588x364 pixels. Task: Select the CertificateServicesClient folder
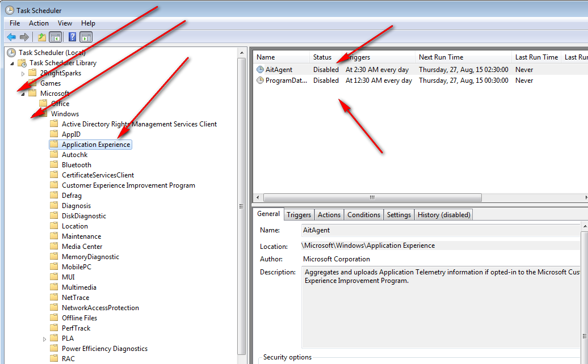pyautogui.click(x=98, y=175)
